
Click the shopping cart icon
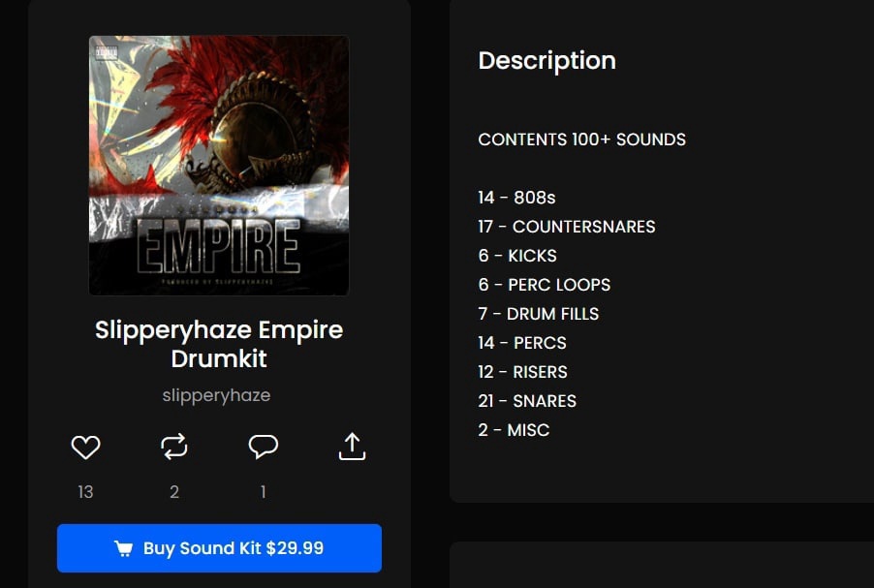[124, 548]
